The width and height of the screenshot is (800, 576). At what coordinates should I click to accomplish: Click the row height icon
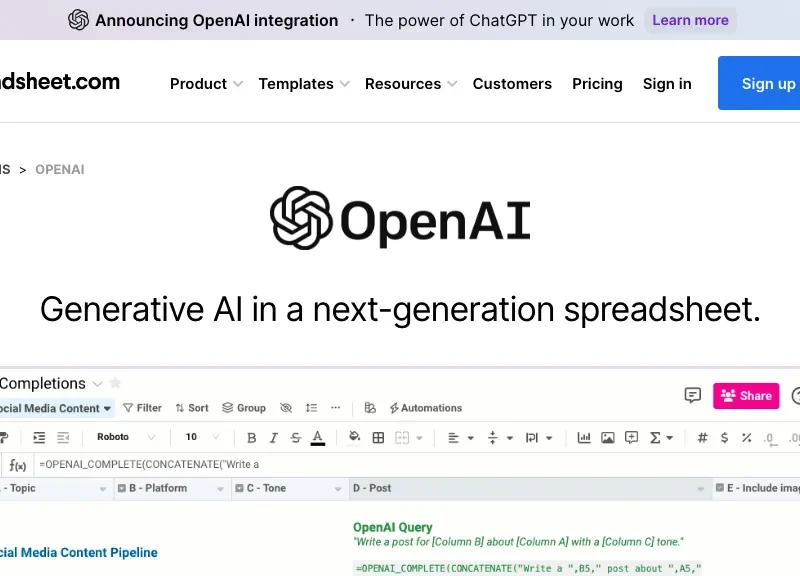(x=311, y=408)
